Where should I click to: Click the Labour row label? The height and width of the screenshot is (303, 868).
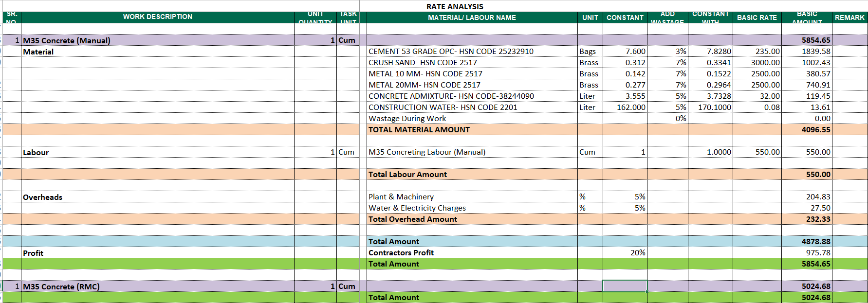158,152
